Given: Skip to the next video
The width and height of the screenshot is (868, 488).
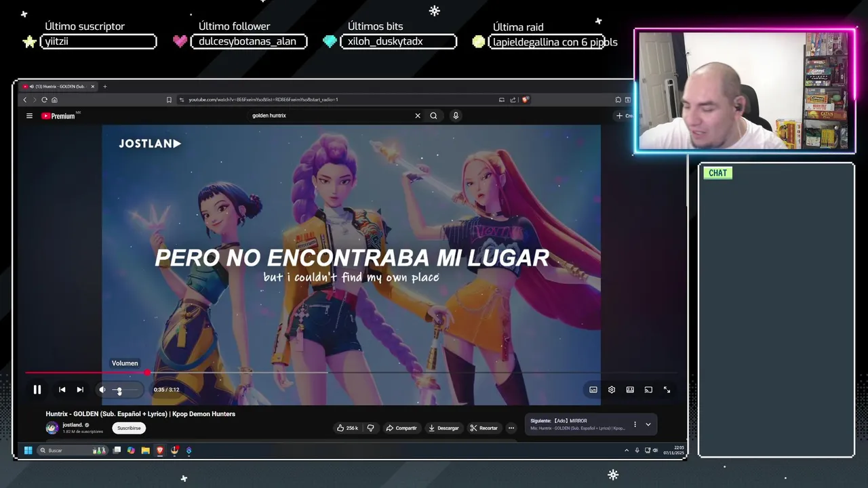Looking at the screenshot, I should pyautogui.click(x=80, y=390).
